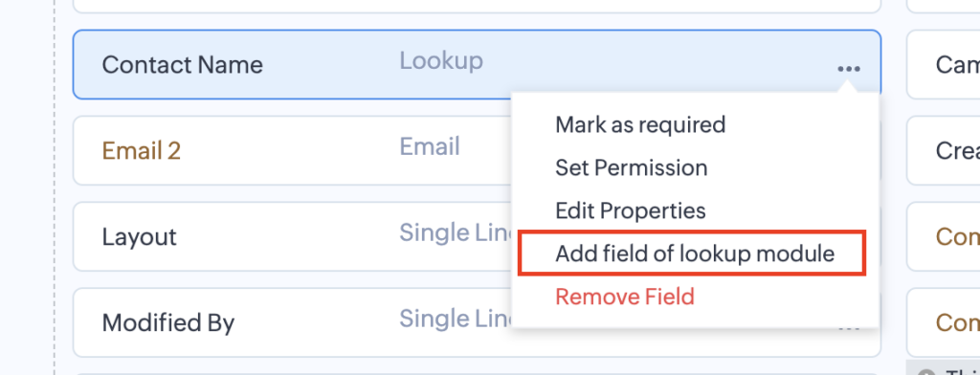This screenshot has height=375, width=980.
Task: Click the Single Line type beside Modified By
Action: pos(456,319)
